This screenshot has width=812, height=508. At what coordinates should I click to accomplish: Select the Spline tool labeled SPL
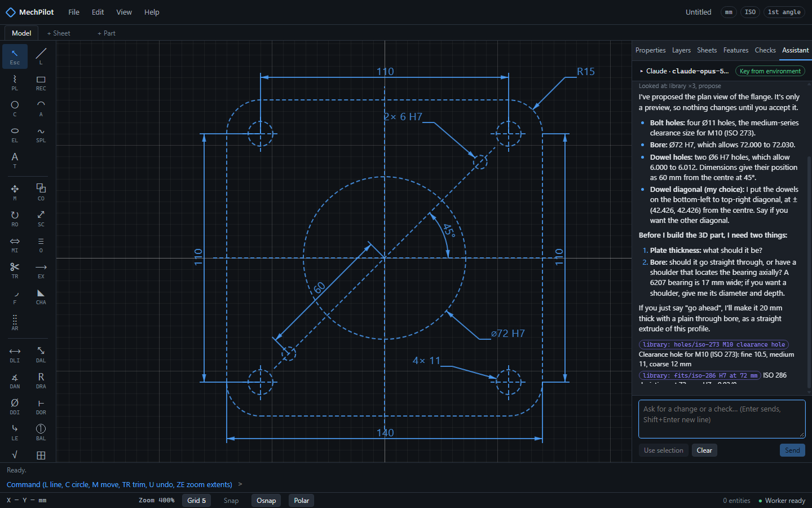pos(41,134)
